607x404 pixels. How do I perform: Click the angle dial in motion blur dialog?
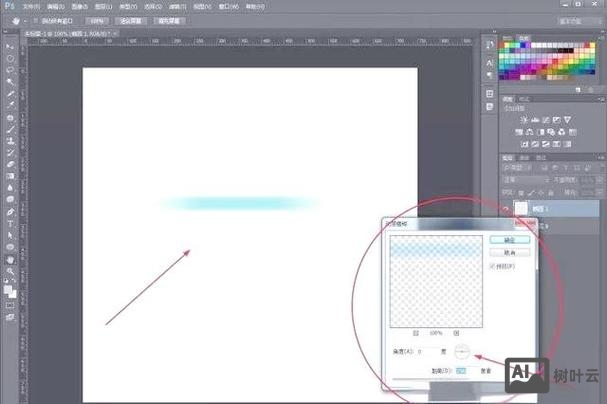coord(462,351)
